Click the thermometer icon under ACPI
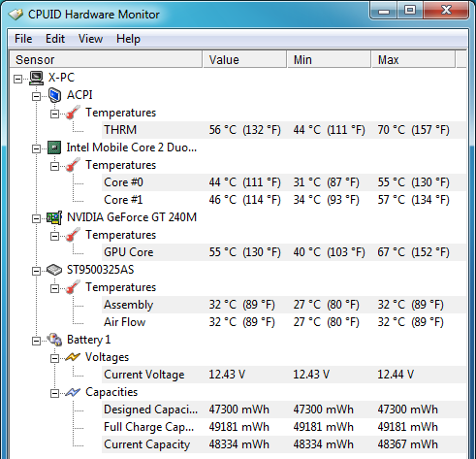 tap(73, 113)
